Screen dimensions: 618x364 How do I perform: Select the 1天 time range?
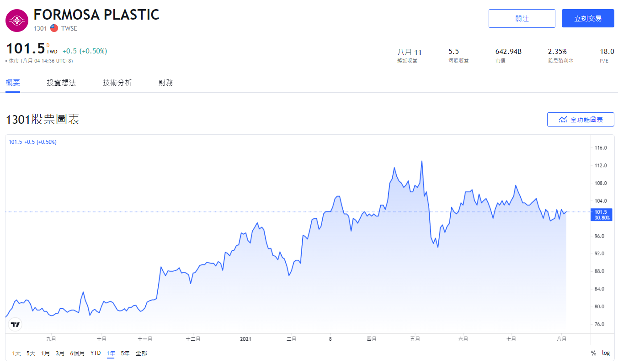coord(16,353)
